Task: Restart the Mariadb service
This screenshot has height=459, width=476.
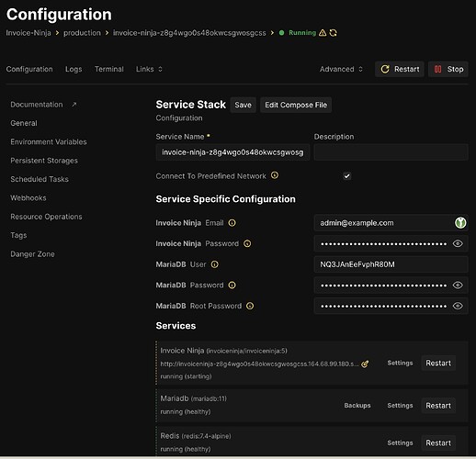Action: click(x=438, y=406)
